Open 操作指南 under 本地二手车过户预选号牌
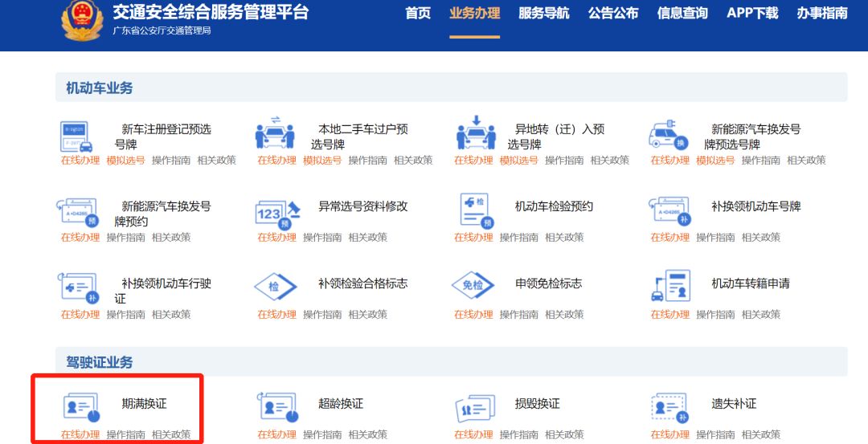This screenshot has height=444, width=868. (x=367, y=161)
